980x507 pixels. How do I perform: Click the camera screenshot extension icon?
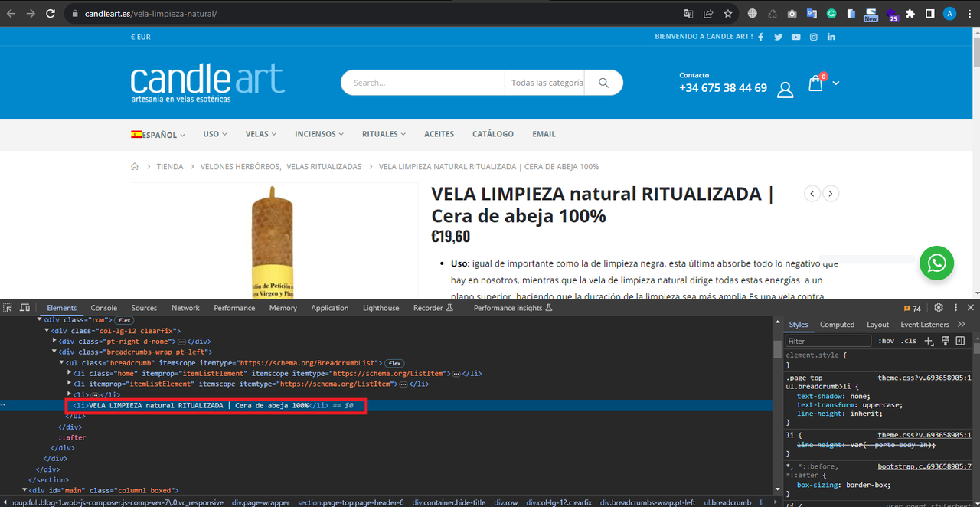pyautogui.click(x=792, y=14)
